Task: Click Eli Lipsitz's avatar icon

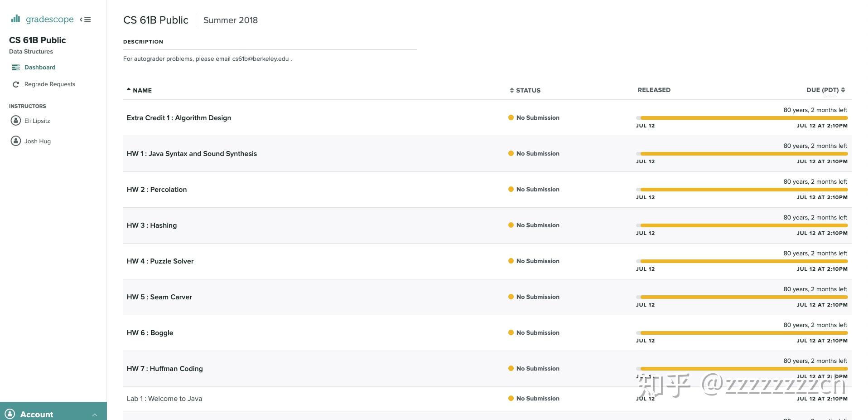Action: (16, 121)
